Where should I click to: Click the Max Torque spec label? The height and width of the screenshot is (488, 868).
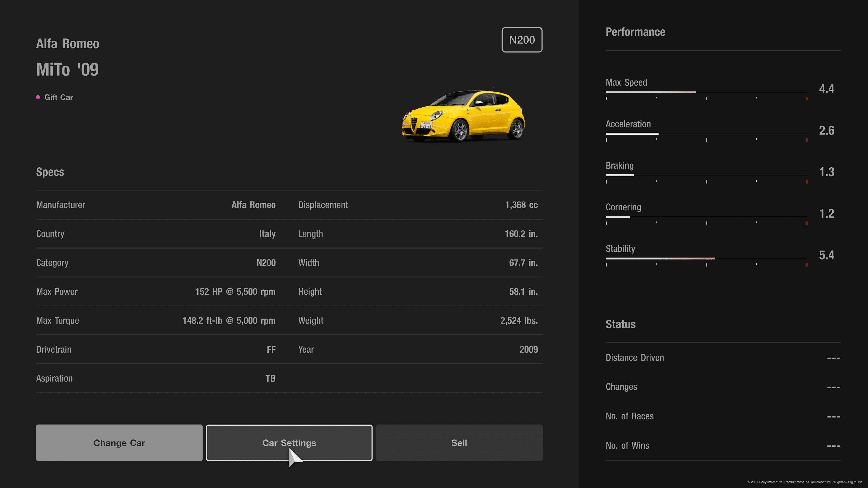tap(58, 321)
